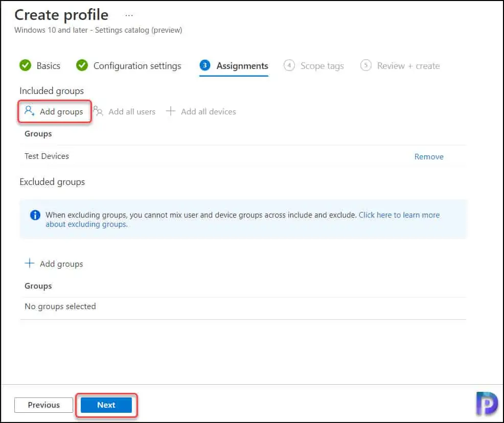Select the Assignments tab

(234, 66)
